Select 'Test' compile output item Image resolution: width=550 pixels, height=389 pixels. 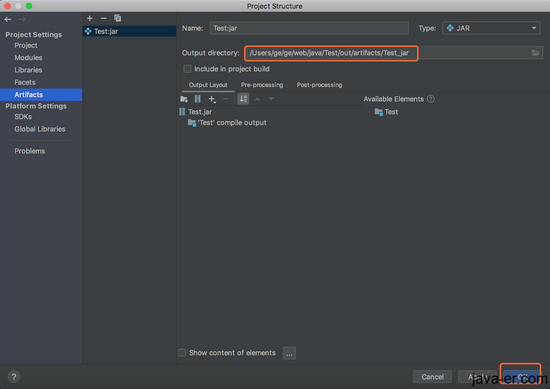[x=227, y=123]
